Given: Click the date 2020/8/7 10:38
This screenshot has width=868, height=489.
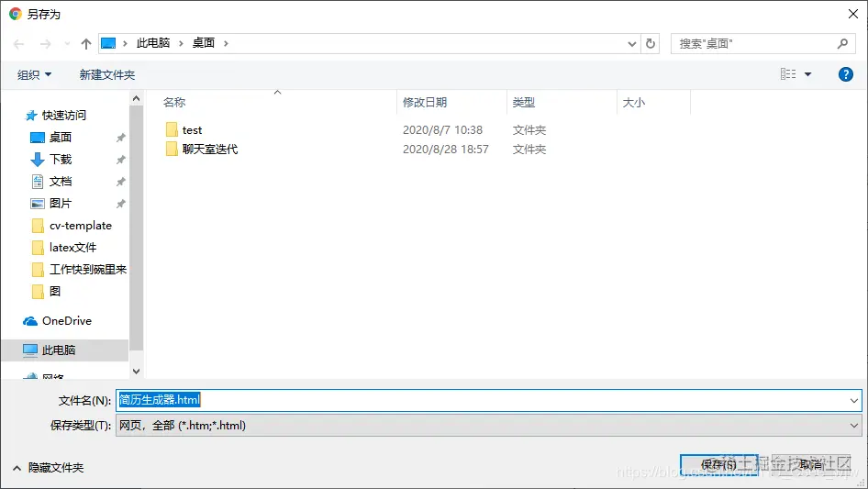Looking at the screenshot, I should 442,130.
